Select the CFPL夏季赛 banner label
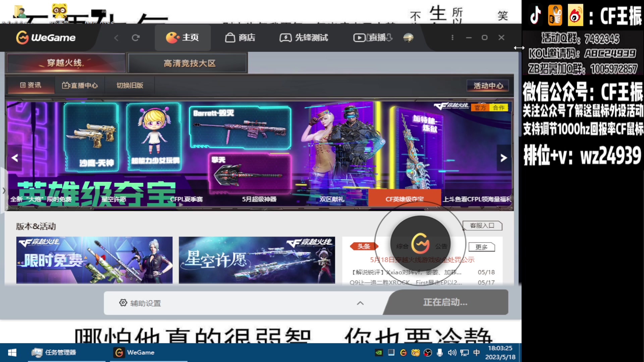The image size is (644, 362). coord(186,199)
